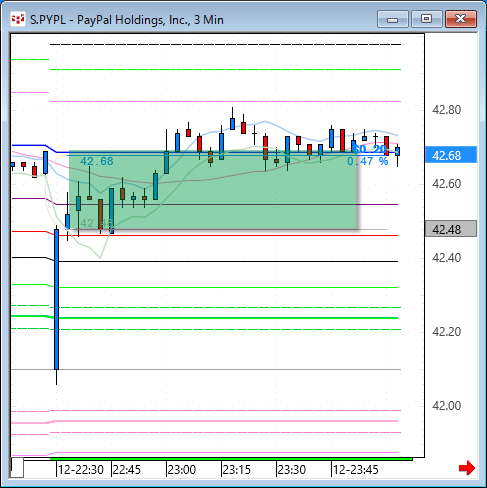
Task: Click the red scroll-to-latest arrow
Action: click(x=467, y=468)
